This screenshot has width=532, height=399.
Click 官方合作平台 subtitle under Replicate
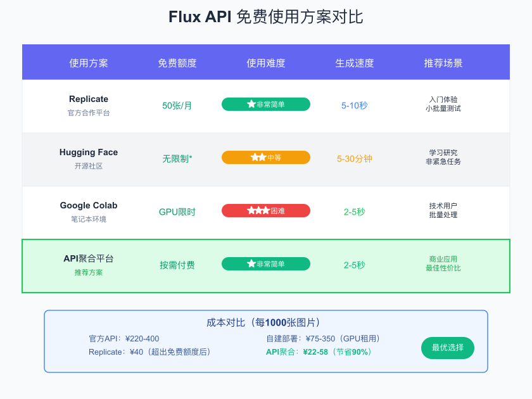click(x=89, y=113)
